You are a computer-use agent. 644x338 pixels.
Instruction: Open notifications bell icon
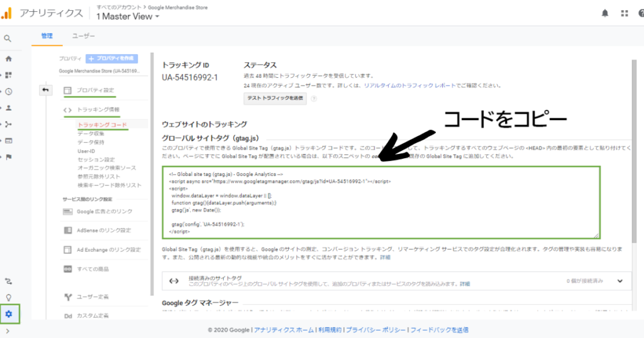coord(605,13)
